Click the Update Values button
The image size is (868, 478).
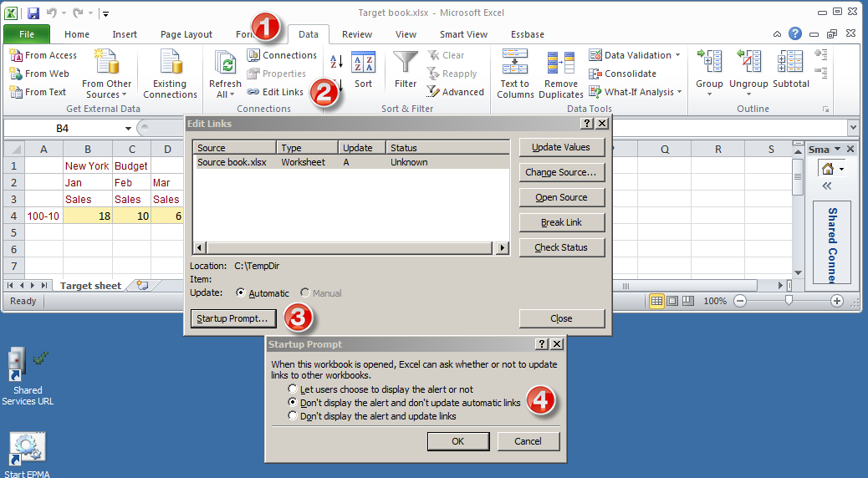[561, 147]
